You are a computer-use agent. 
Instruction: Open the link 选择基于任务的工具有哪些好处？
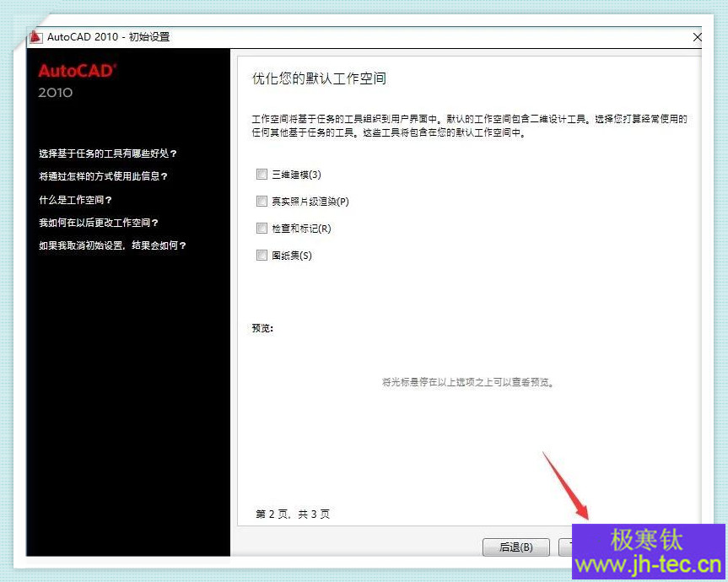(x=108, y=154)
